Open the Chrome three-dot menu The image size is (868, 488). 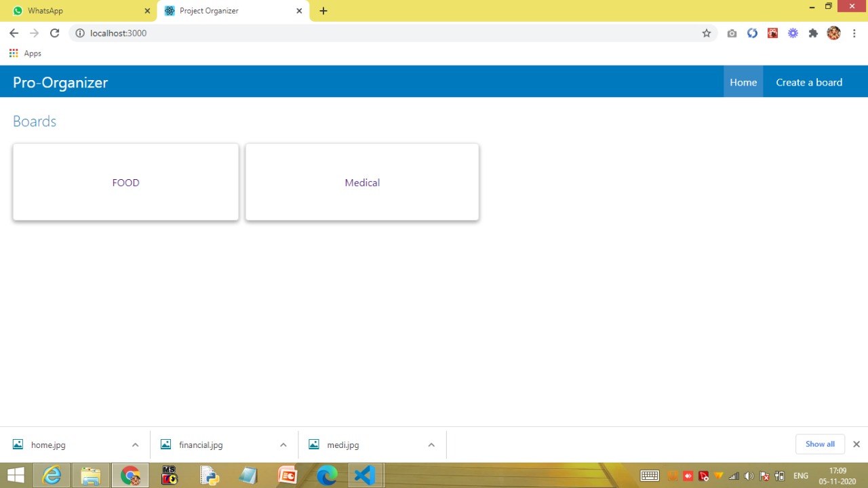pos(854,33)
